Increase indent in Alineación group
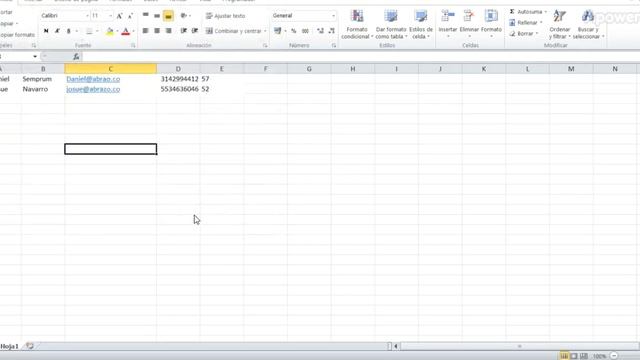Image resolution: width=640 pixels, height=360 pixels. click(195, 31)
